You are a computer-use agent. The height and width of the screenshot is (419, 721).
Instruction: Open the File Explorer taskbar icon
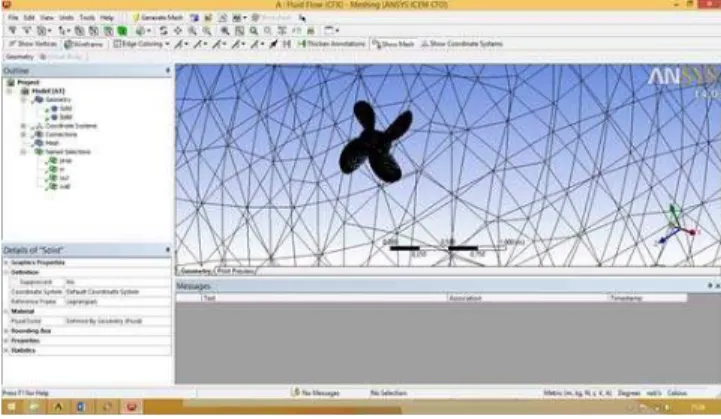34,407
